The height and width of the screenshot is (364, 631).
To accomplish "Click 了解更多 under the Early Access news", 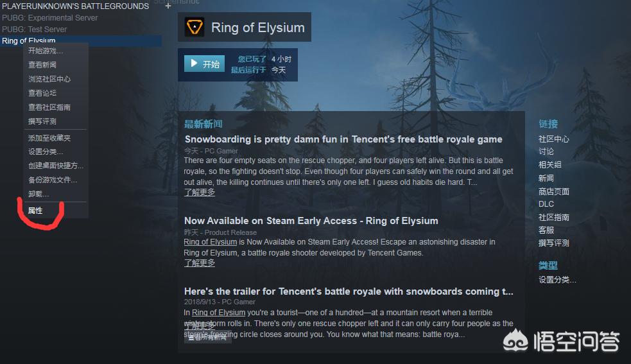I will pyautogui.click(x=200, y=263).
